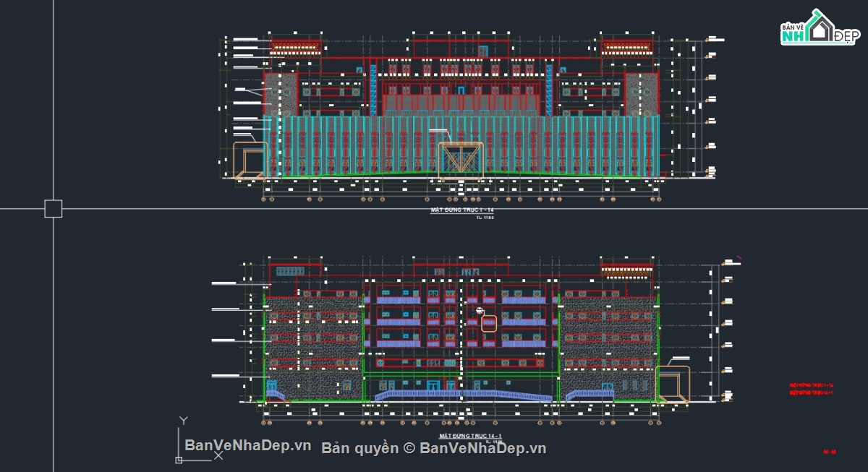Click the magenta mark near top-right of bottom elevation

tap(739, 257)
